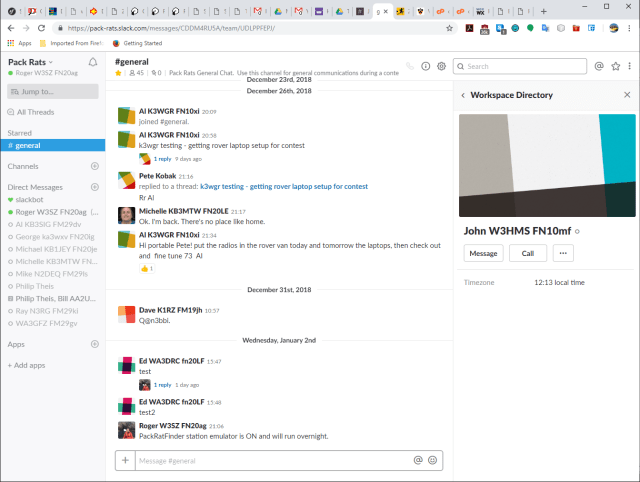Unstar the #general channel star
This screenshot has width=640, height=482.
118,73
